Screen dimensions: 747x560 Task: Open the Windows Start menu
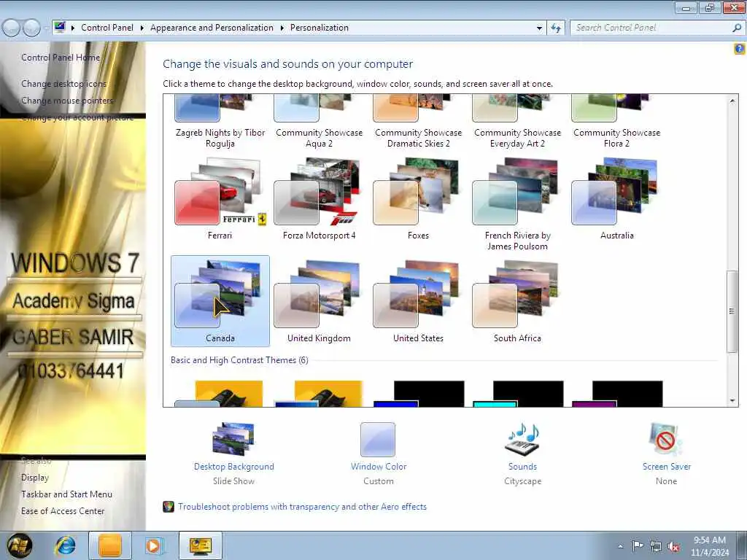tap(20, 545)
